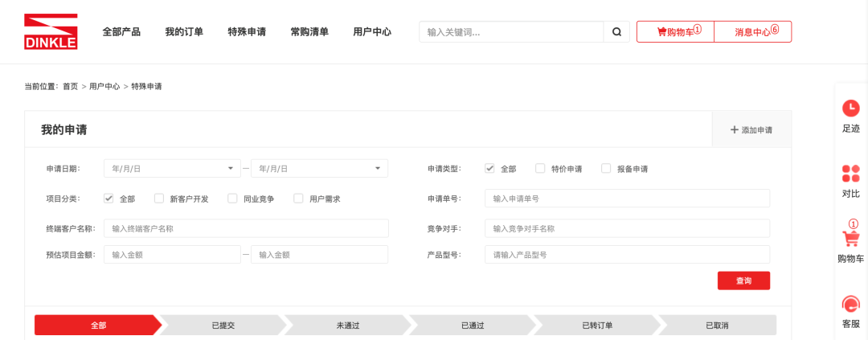The width and height of the screenshot is (868, 340).
Task: Go to 首页 in the breadcrumb
Action: pyautogui.click(x=70, y=87)
